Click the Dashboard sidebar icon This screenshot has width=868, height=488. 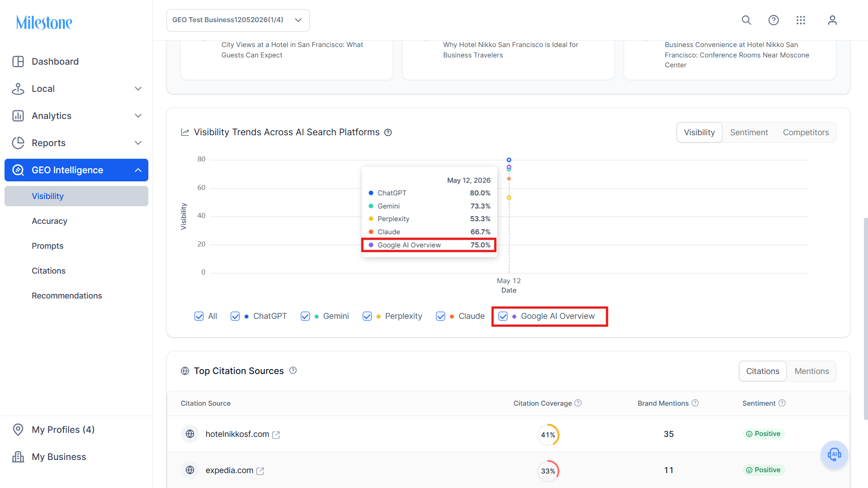point(18,62)
